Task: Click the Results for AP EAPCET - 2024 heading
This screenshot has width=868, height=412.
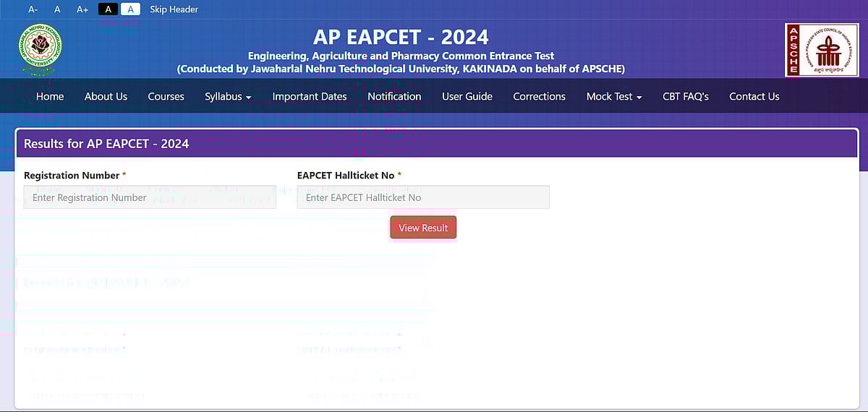Action: pos(106,143)
